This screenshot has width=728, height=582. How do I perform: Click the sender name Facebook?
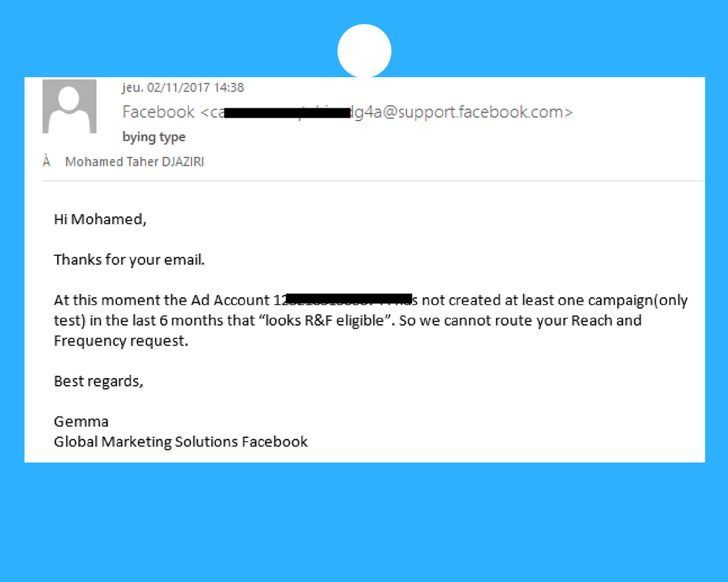[x=158, y=112]
